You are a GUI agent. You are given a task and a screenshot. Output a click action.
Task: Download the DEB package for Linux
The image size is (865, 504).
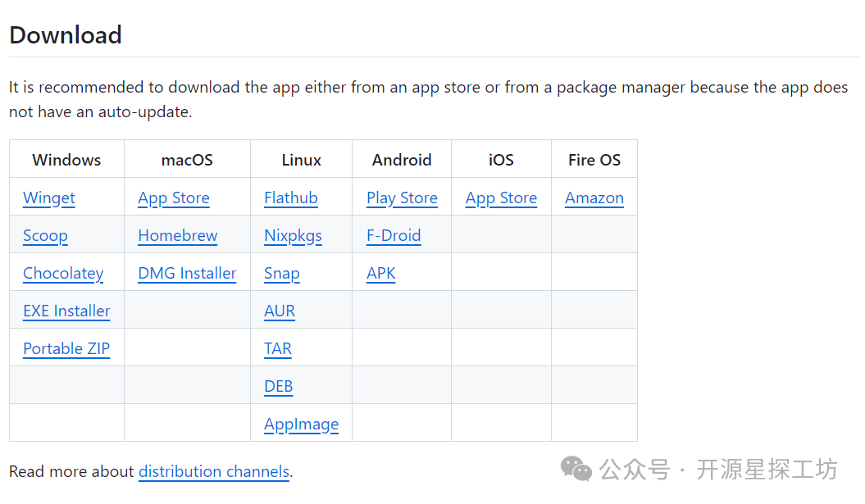pyautogui.click(x=278, y=387)
